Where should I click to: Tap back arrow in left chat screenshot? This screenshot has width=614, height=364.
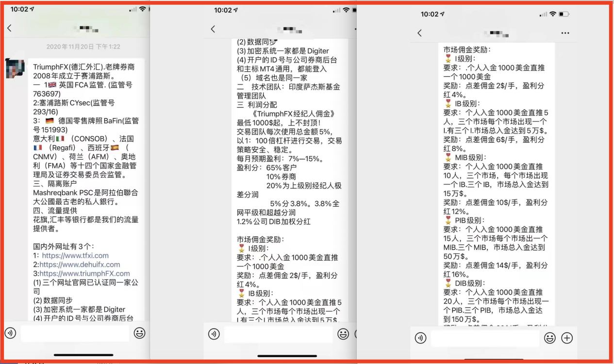tap(9, 28)
